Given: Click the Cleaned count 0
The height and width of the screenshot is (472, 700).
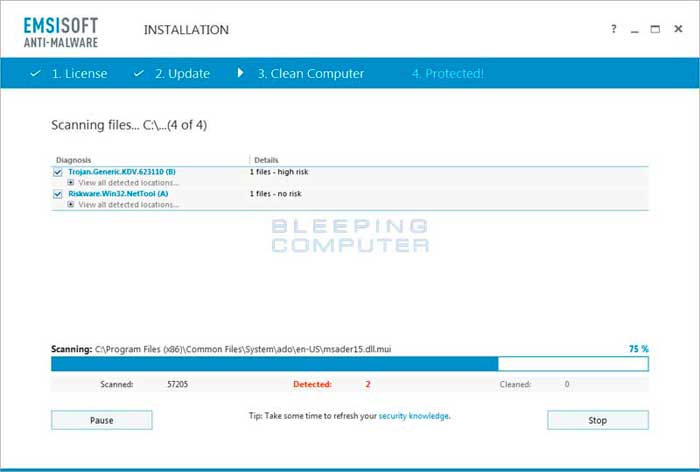Looking at the screenshot, I should [567, 384].
